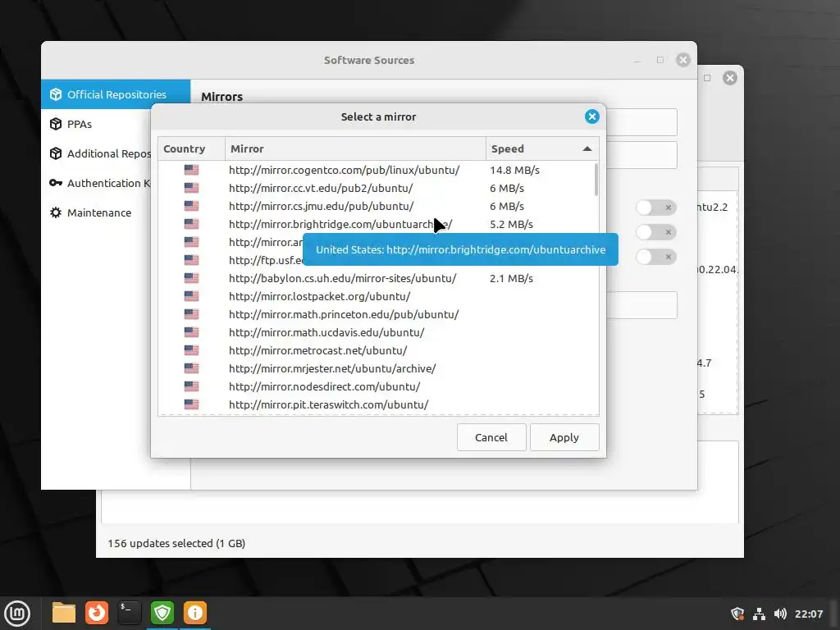Click the update shield tray icon
Image resolution: width=840 pixels, height=630 pixels.
(737, 614)
